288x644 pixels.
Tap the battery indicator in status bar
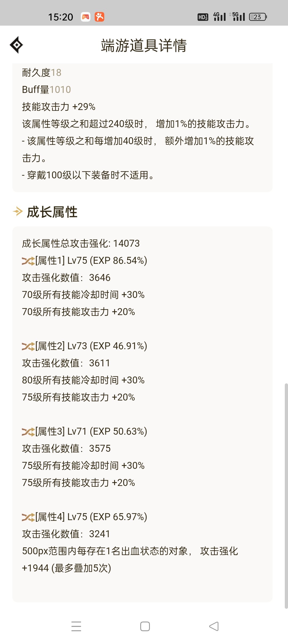click(258, 17)
